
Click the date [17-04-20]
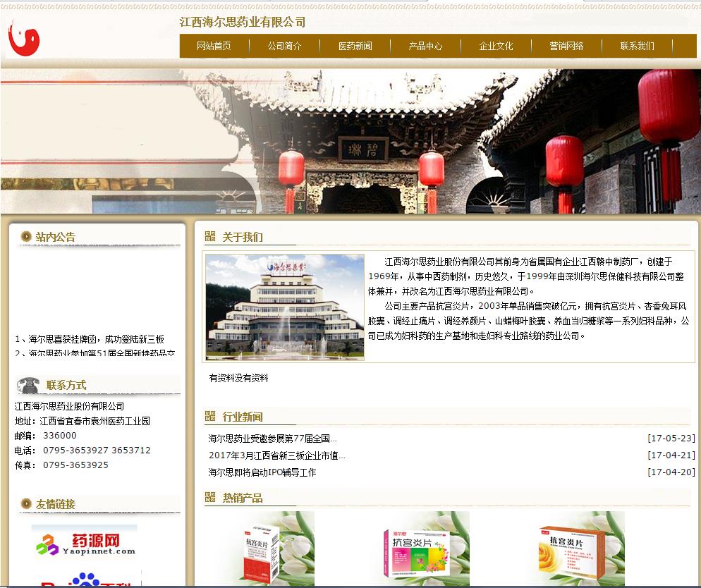point(671,472)
